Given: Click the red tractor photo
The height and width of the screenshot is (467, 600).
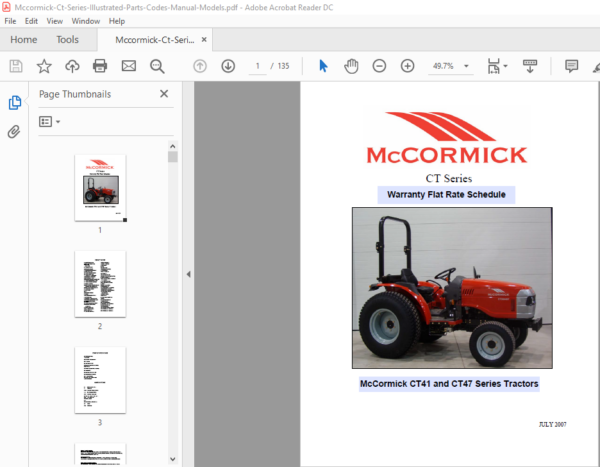Looking at the screenshot, I should click(x=452, y=288).
